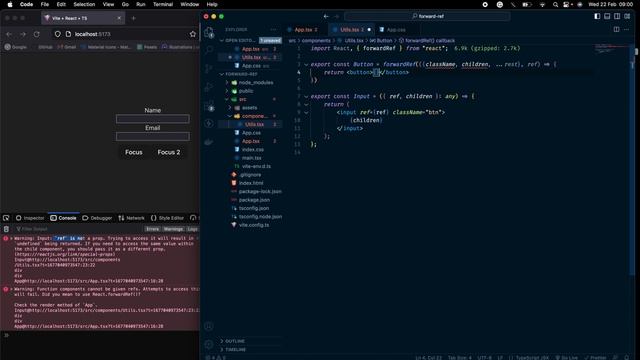Select the Console tab in browser DevTools

point(63,218)
